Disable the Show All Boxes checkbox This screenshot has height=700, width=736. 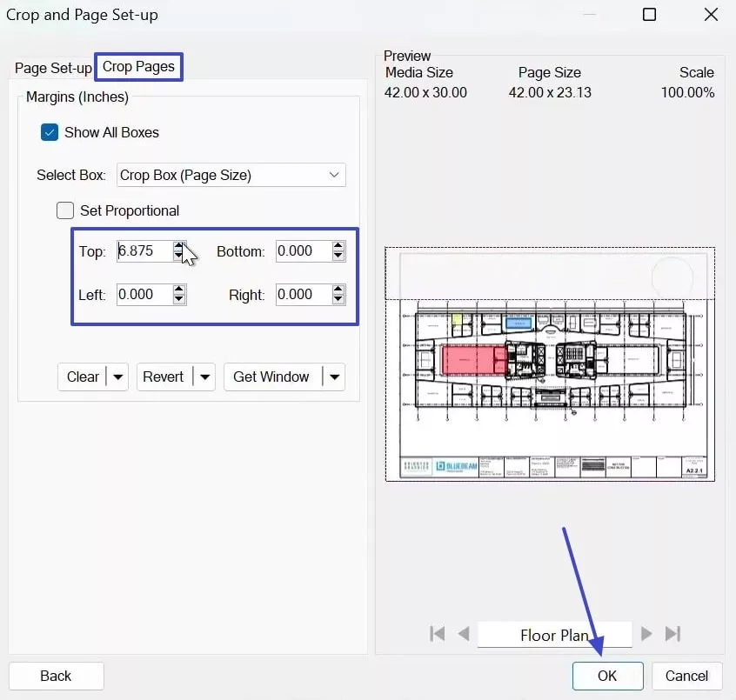click(x=50, y=132)
